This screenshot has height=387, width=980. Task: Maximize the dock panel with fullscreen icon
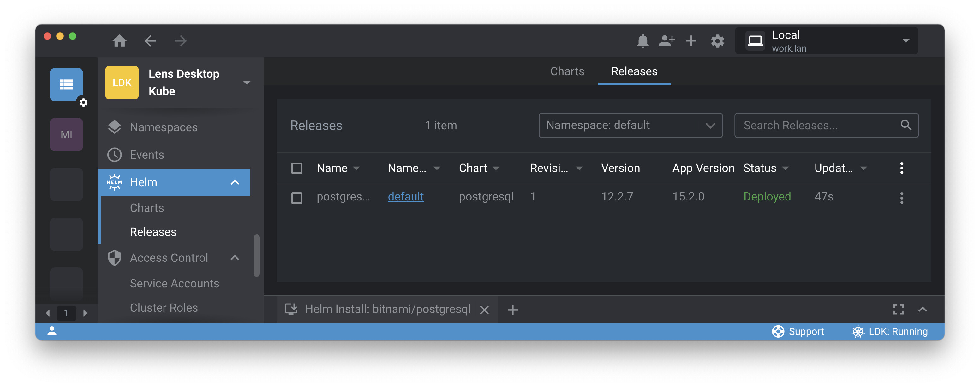coord(898,309)
